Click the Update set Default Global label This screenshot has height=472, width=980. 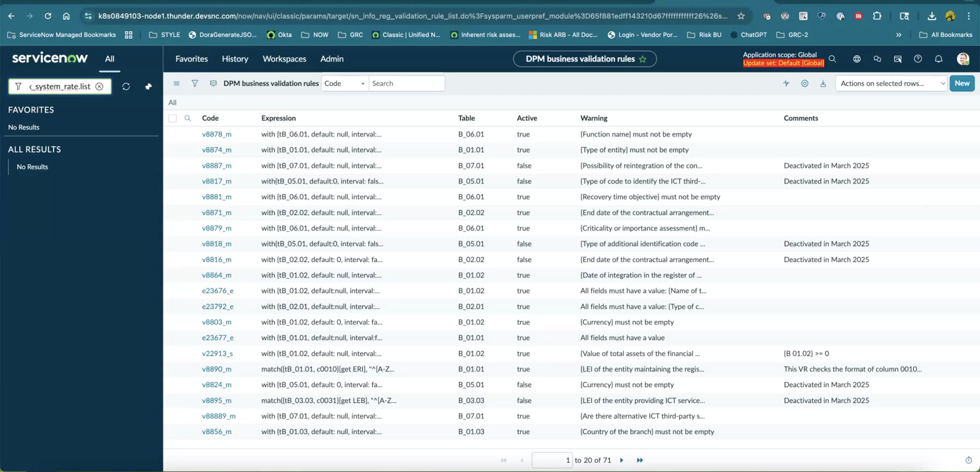(x=783, y=63)
